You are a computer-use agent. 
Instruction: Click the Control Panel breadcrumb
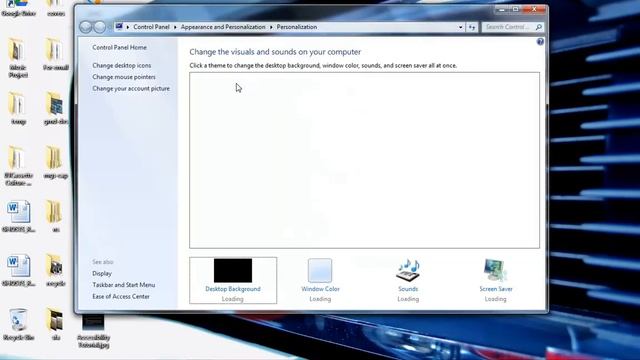click(x=151, y=27)
